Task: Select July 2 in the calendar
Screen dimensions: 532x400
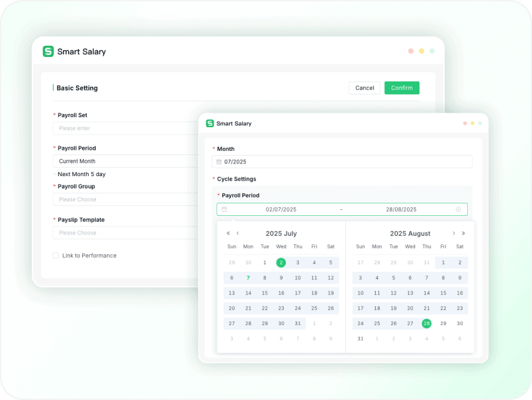Action: [281, 262]
